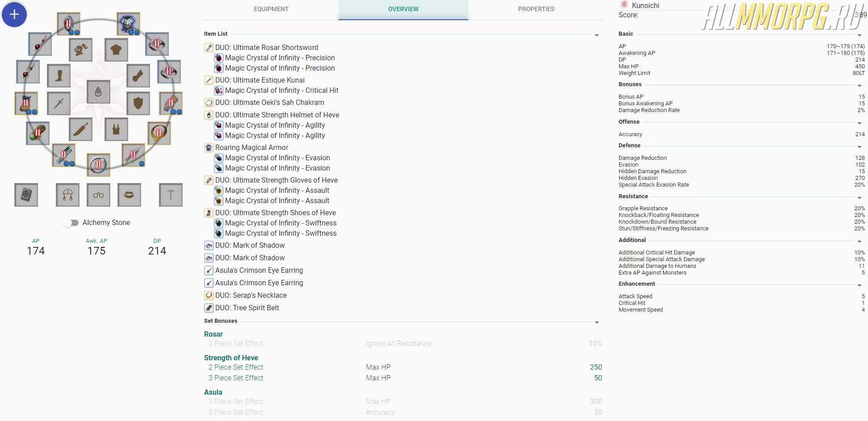868x421 pixels.
Task: Open the Properties tab
Action: click(536, 9)
